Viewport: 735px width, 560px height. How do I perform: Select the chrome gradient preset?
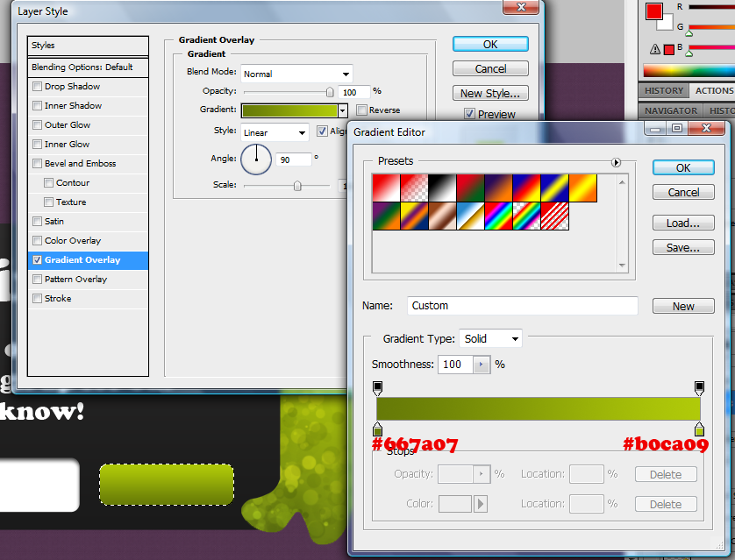[x=471, y=216]
